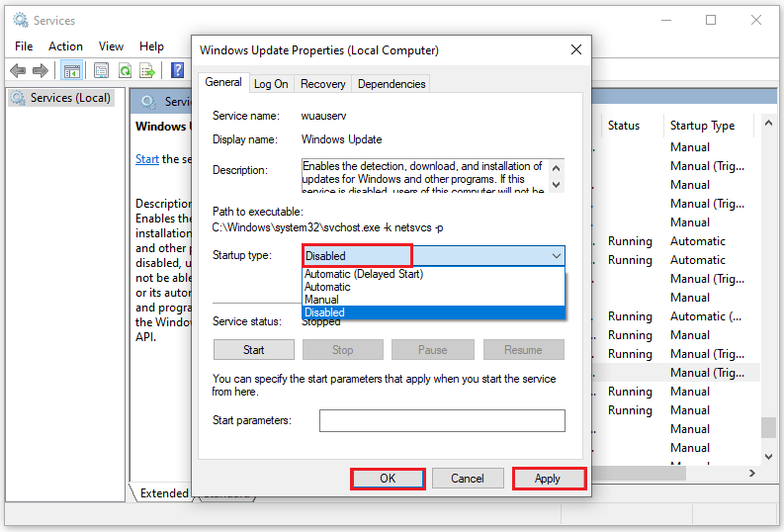
Task: Click the blue Help toolbar icon
Action: coord(178,70)
